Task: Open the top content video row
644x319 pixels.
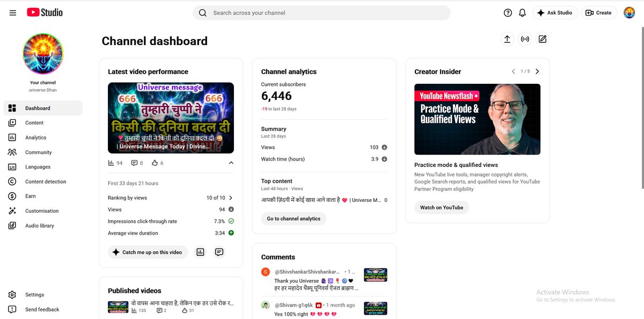Action: click(324, 200)
